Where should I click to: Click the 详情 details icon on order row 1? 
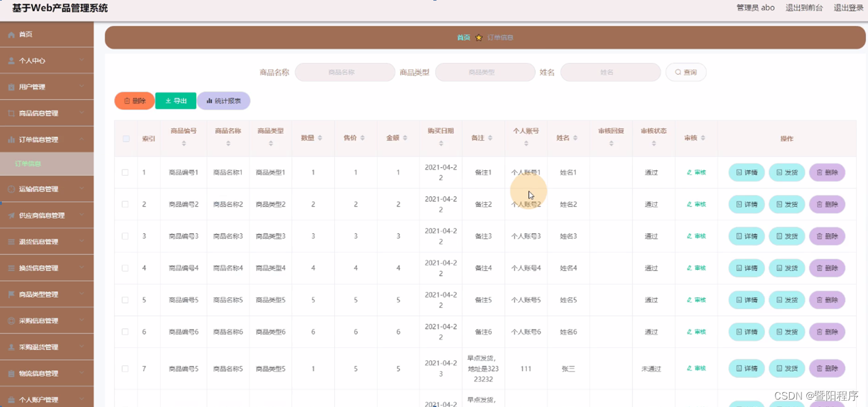[x=746, y=172]
